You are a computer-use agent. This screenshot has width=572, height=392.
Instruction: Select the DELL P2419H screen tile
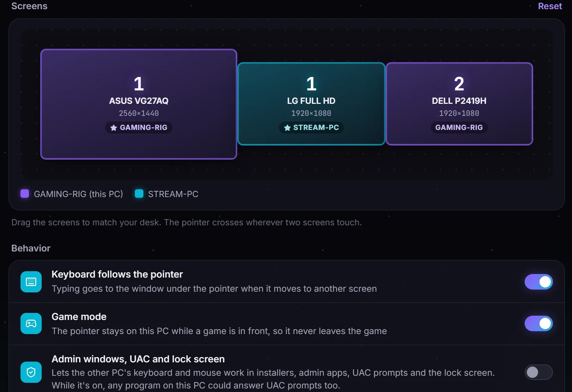click(x=459, y=104)
